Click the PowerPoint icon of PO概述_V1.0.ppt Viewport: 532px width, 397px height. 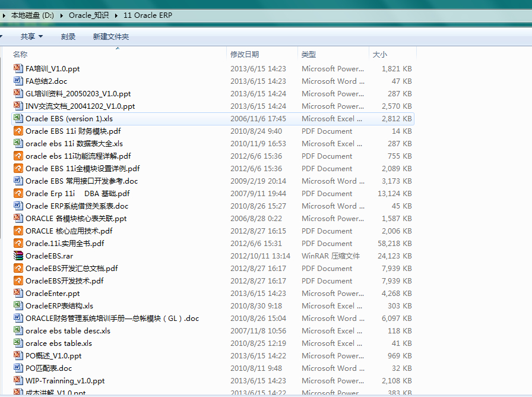pos(18,355)
